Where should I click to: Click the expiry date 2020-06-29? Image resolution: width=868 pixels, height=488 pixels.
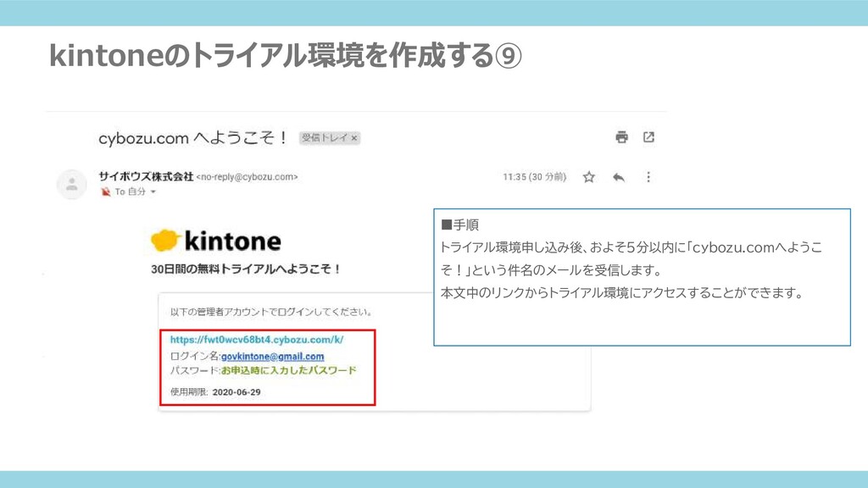point(236,391)
